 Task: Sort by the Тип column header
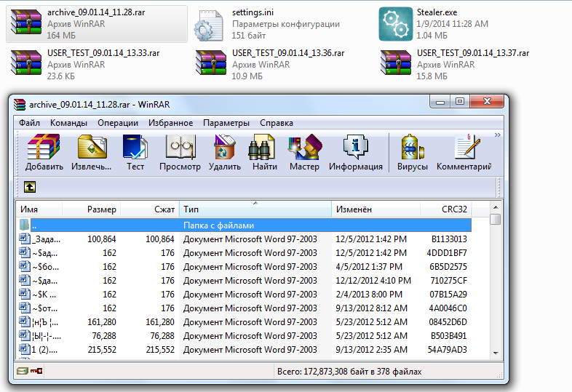click(x=255, y=209)
